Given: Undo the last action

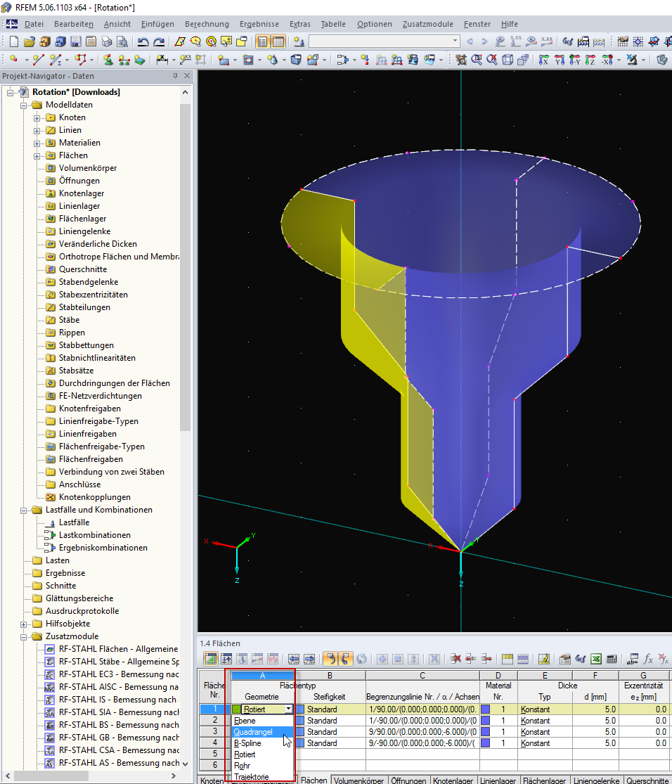Looking at the screenshot, I should click(x=143, y=41).
